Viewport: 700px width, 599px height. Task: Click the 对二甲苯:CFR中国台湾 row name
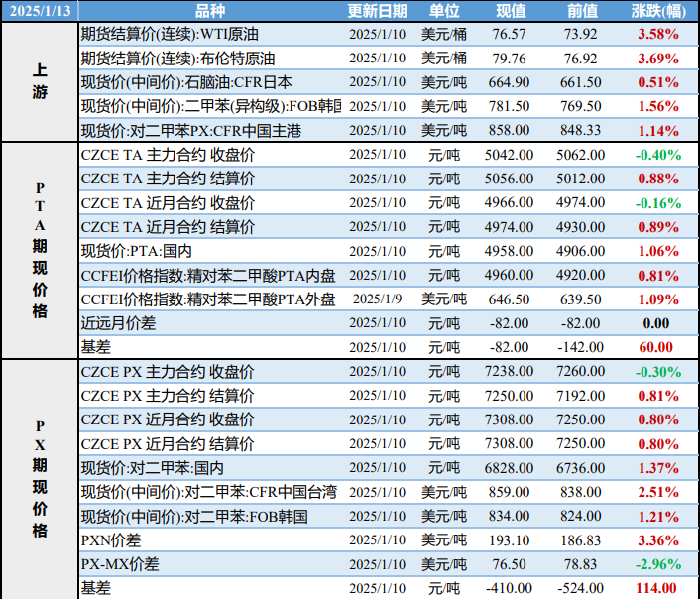(x=208, y=492)
